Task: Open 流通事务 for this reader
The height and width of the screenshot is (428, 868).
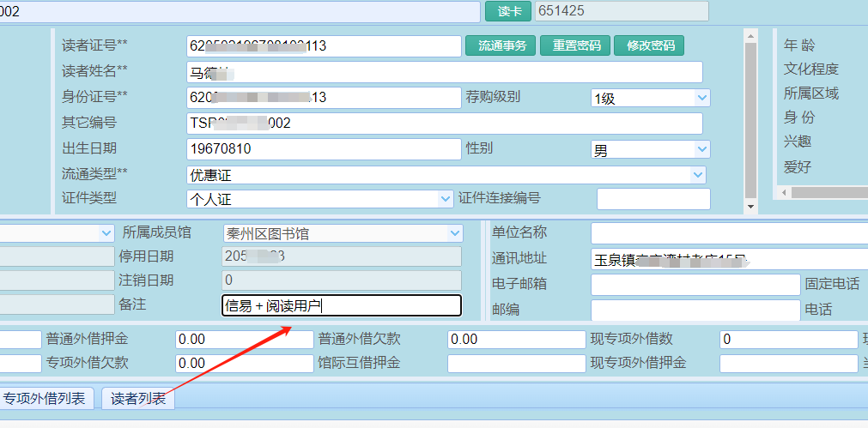Action: click(501, 45)
